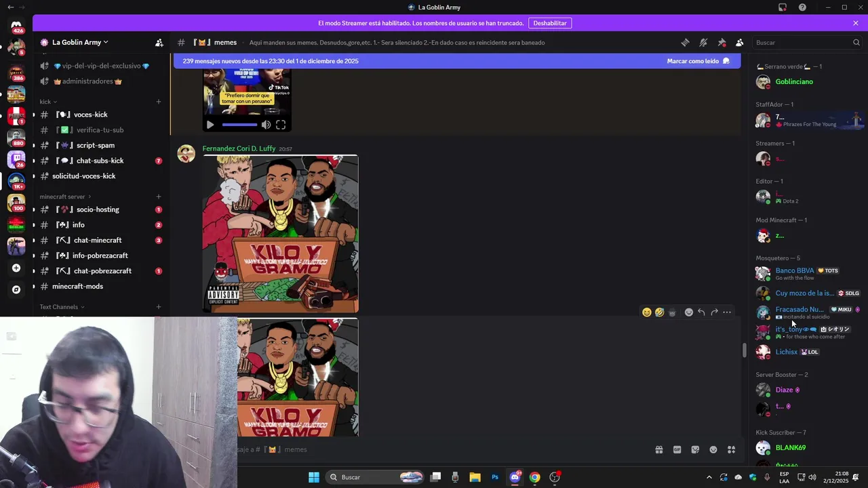Open the inbox icon in title bar
This screenshot has width=868, height=488.
click(x=783, y=7)
